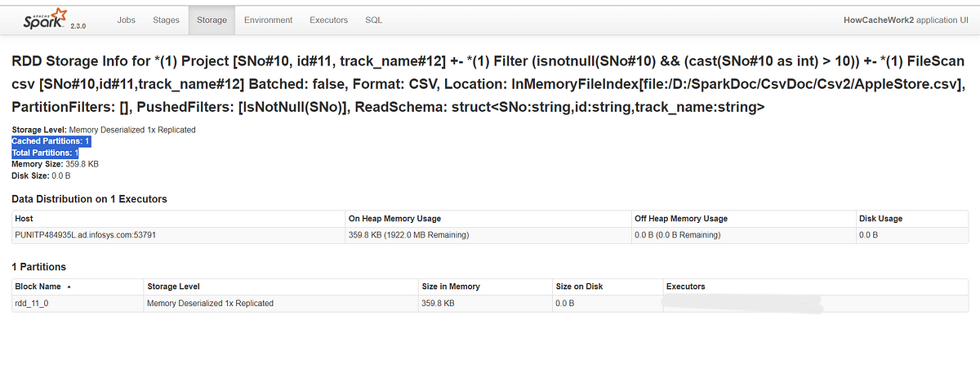The width and height of the screenshot is (980, 369).
Task: Click the Block Name column header
Action: point(38,287)
